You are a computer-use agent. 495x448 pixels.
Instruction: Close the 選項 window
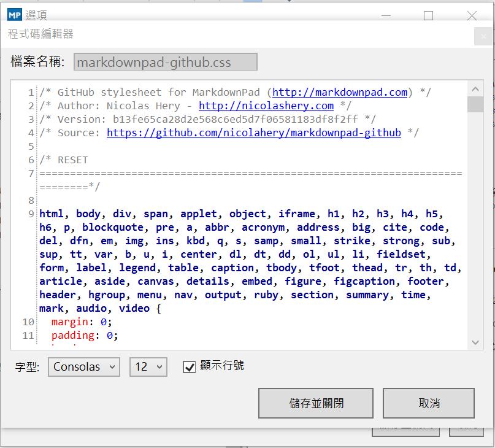coord(472,15)
